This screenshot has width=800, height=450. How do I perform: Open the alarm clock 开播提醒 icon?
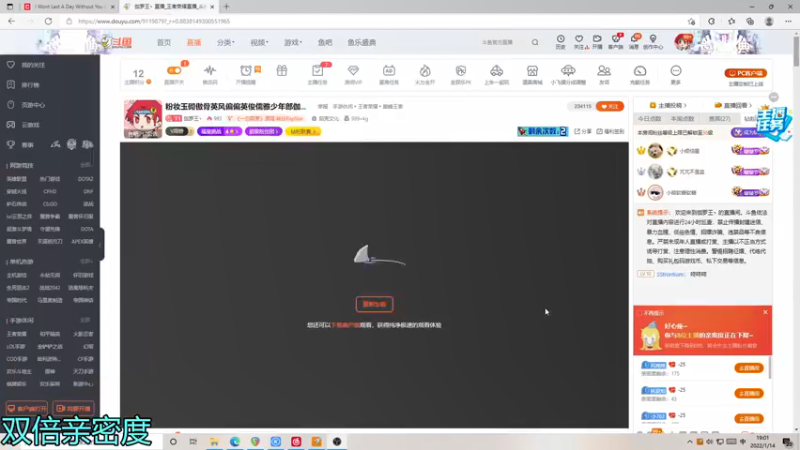pyautogui.click(x=246, y=70)
